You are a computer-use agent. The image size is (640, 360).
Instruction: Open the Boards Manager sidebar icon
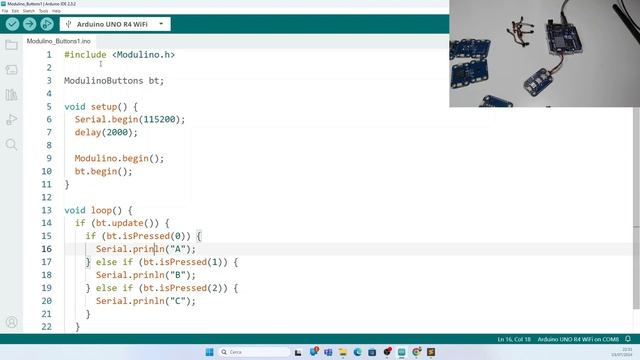tap(11, 70)
